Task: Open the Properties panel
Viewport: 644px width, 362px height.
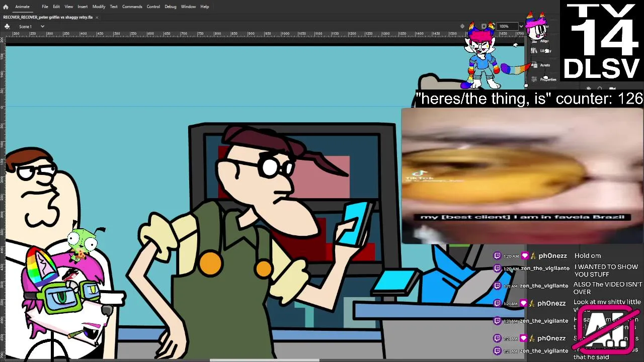Action: click(x=544, y=79)
